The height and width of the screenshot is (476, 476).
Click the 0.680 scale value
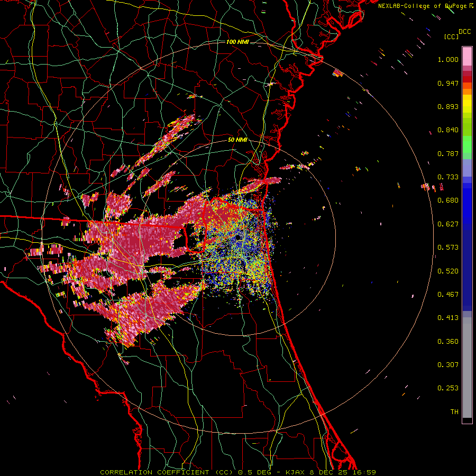coord(448,200)
